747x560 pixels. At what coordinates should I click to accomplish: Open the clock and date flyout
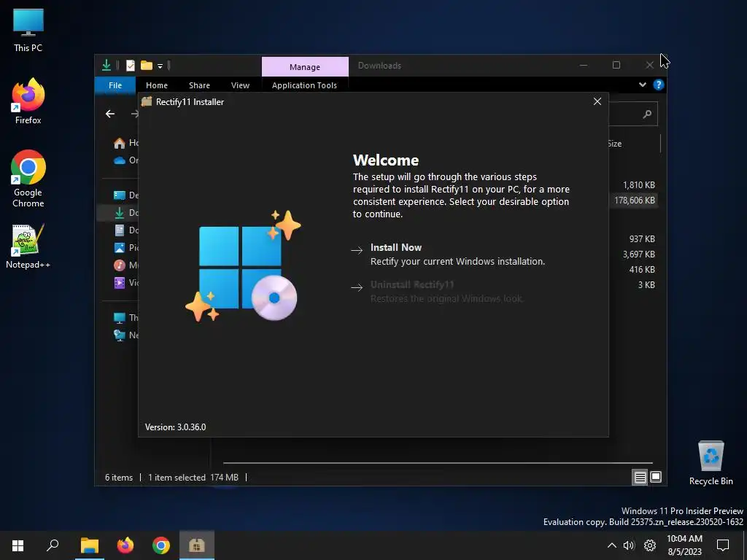click(684, 545)
